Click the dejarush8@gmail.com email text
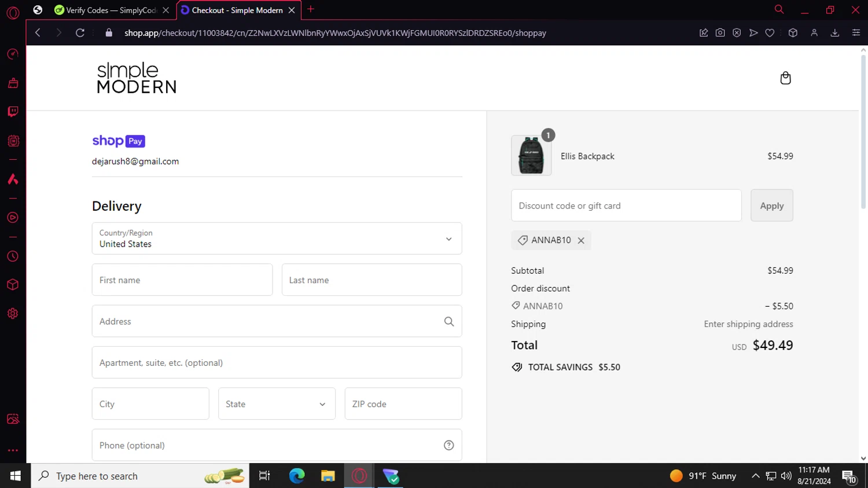The height and width of the screenshot is (488, 868). (135, 162)
